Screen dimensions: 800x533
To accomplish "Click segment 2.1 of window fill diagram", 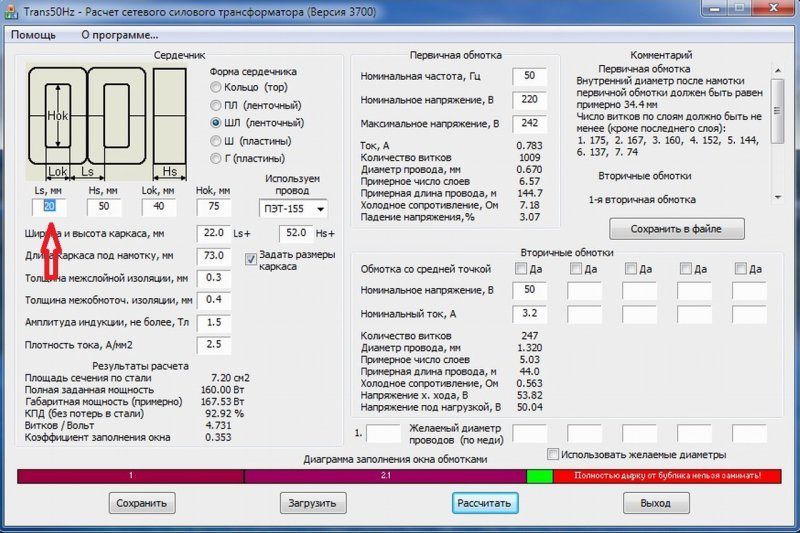I will point(386,476).
